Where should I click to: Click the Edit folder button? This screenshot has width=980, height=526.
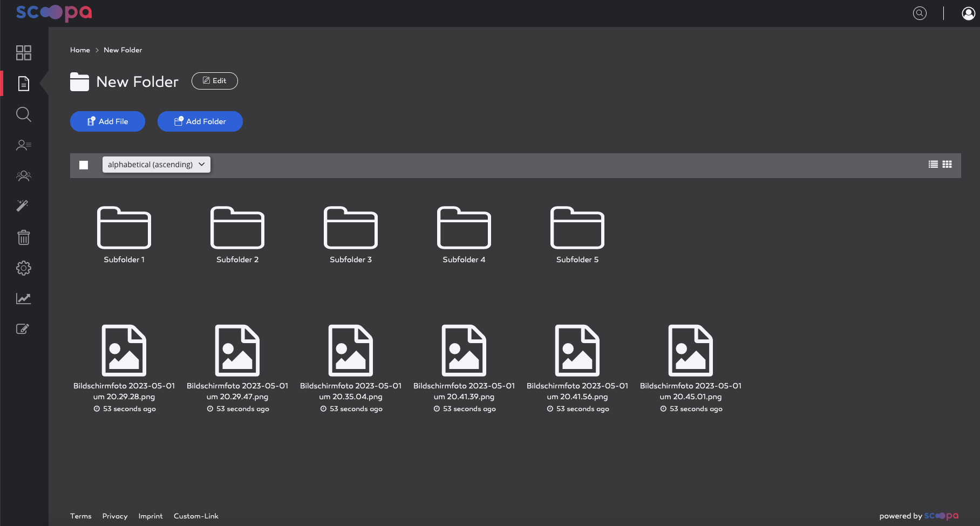tap(215, 81)
